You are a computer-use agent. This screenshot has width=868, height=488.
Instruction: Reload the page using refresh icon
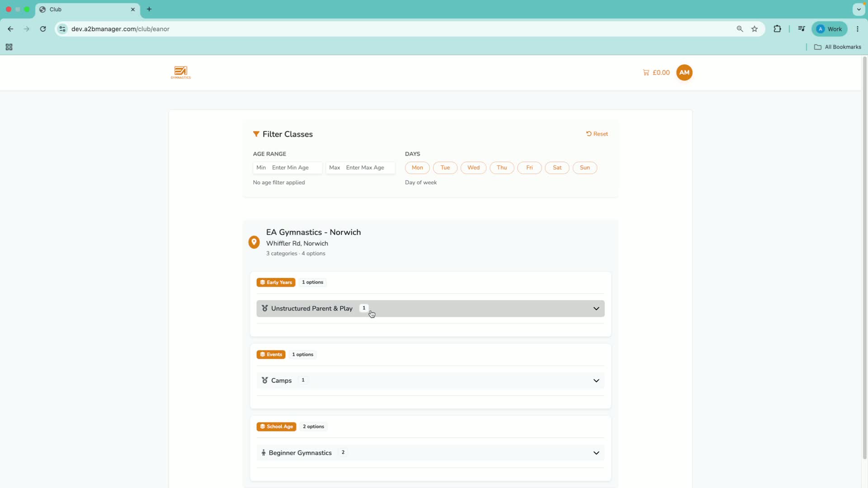[x=43, y=29]
